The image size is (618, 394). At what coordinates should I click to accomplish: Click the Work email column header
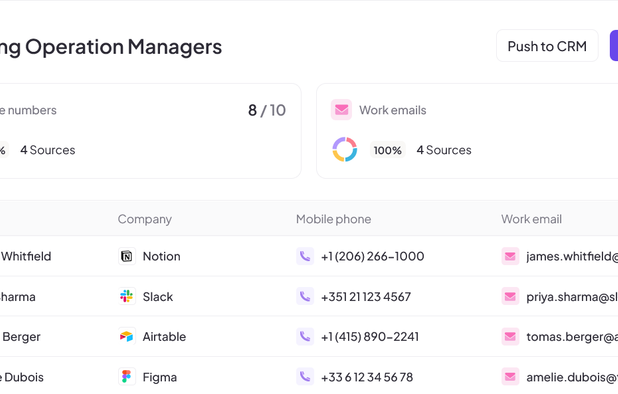pyautogui.click(x=531, y=219)
